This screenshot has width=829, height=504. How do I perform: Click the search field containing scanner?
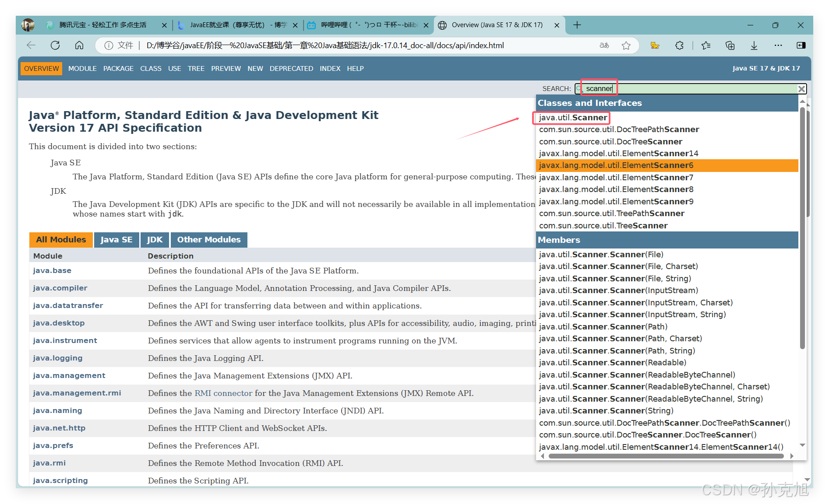(691, 89)
